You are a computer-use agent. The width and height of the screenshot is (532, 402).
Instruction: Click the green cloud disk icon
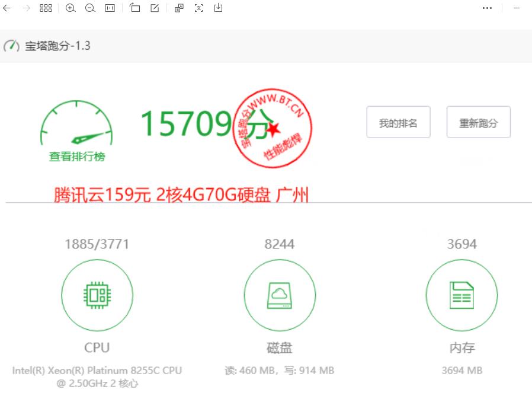280,295
